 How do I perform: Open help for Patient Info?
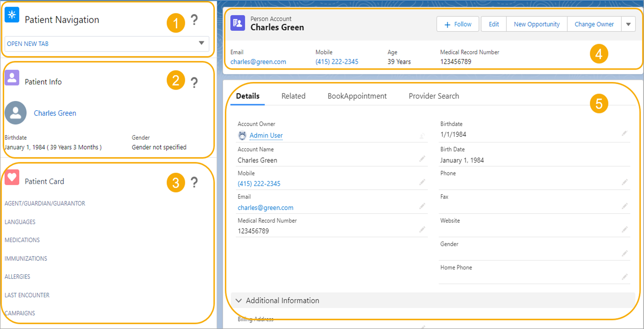(x=194, y=82)
